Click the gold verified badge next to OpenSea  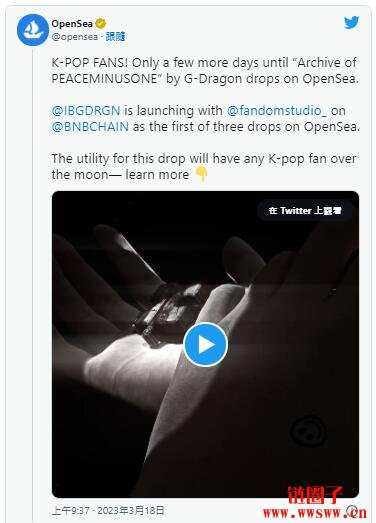pyautogui.click(x=100, y=24)
